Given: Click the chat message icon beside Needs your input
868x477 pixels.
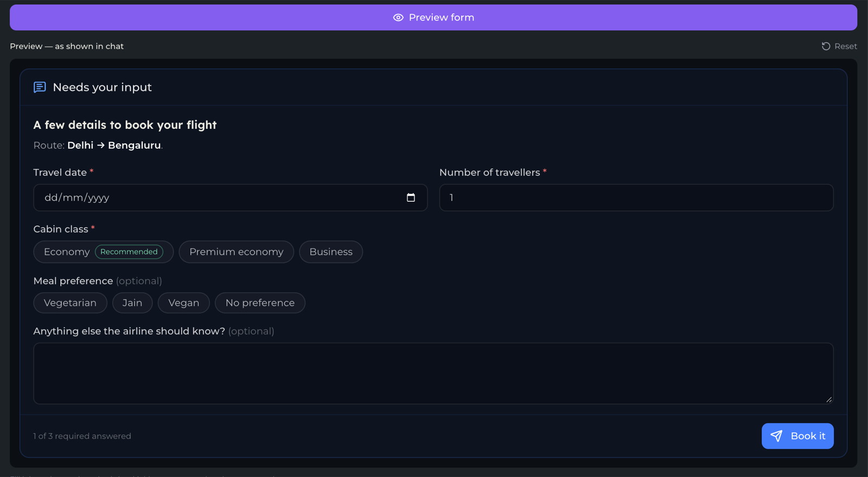Looking at the screenshot, I should [x=40, y=87].
